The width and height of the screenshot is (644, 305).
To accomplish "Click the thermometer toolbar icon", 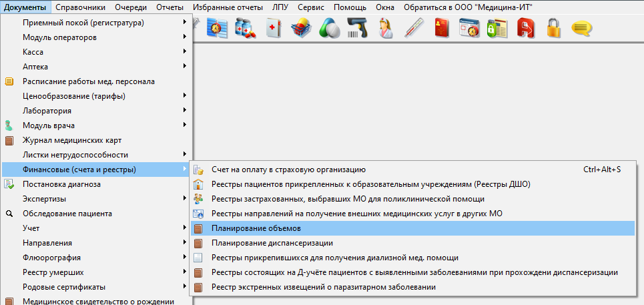I will tap(414, 29).
